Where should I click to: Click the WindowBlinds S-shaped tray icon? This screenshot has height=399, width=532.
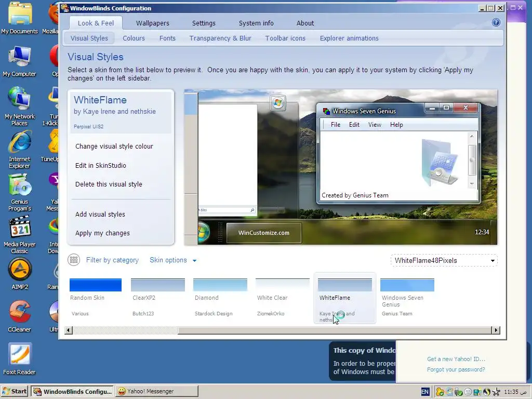(486, 392)
